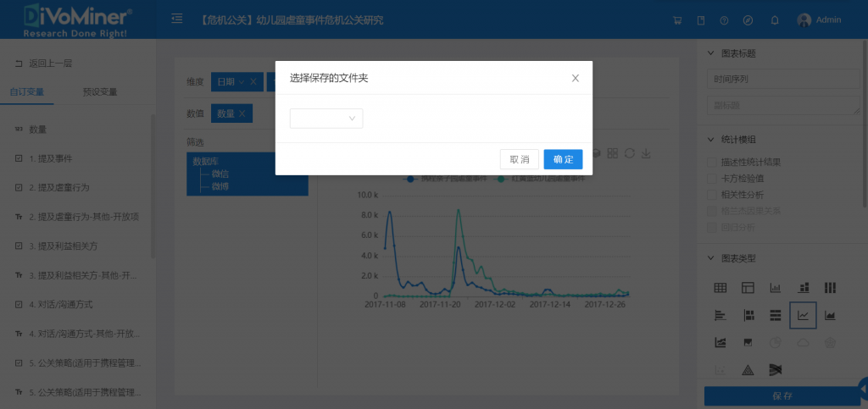Viewport: 868px width, 409px height.
Task: Click the compass navigation icon
Action: [x=748, y=19]
